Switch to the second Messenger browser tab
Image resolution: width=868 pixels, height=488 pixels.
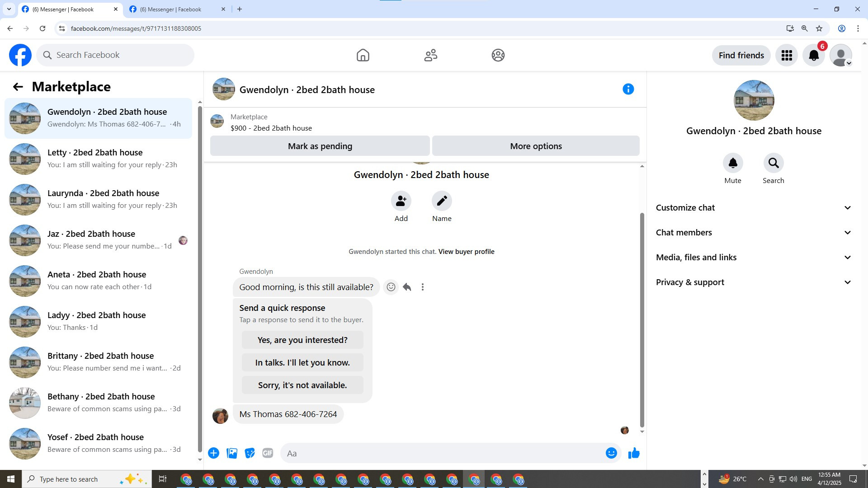[172, 9]
